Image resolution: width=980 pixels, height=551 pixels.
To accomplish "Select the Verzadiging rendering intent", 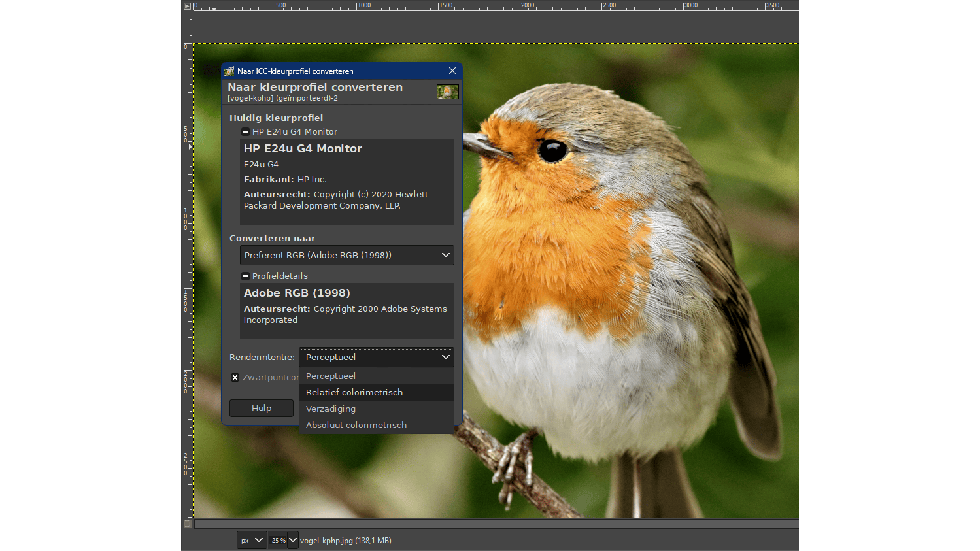I will [x=331, y=409].
